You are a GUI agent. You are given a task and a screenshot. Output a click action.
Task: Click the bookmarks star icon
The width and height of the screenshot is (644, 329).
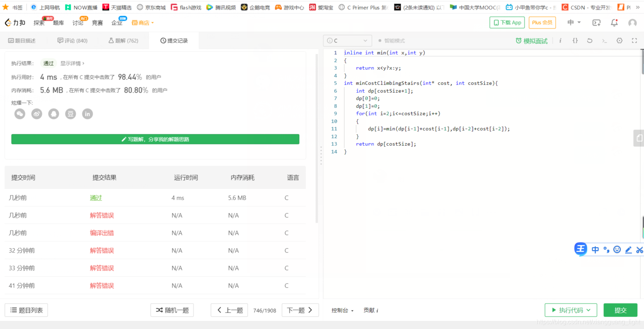pos(5,7)
